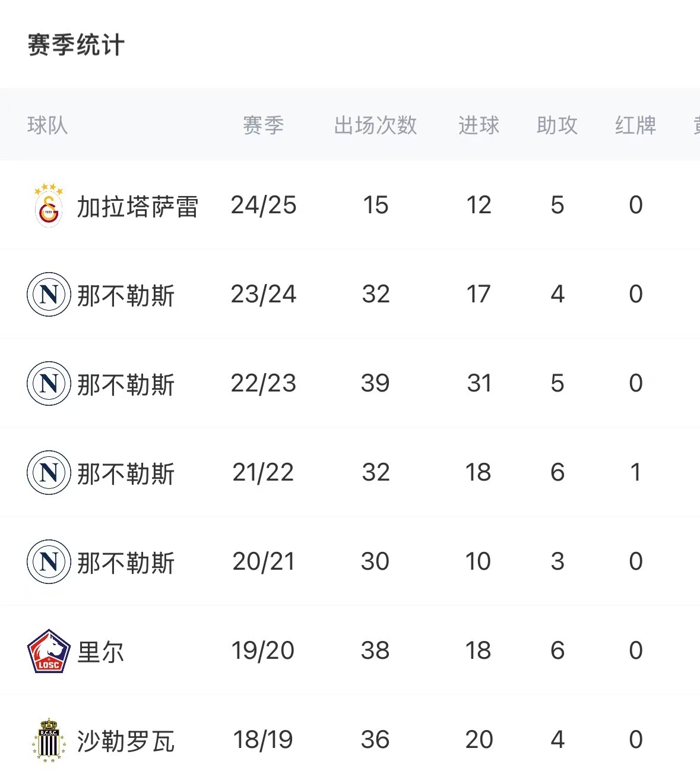Tap the Napoli logo in the 20/21 row
The image size is (700, 783).
(49, 561)
